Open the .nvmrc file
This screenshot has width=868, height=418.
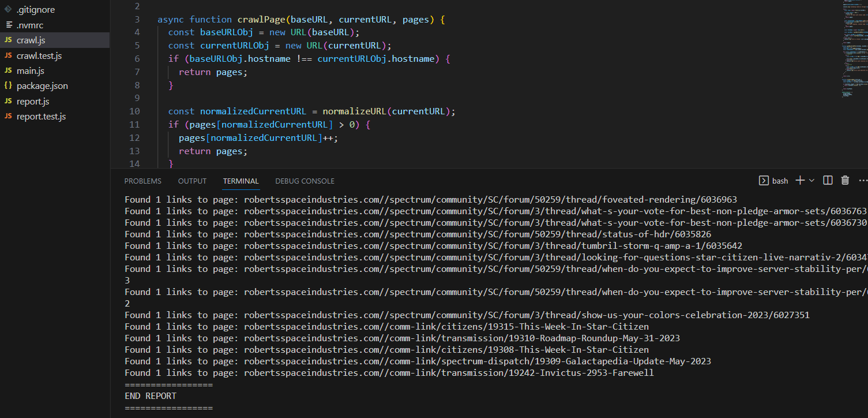pyautogui.click(x=29, y=25)
